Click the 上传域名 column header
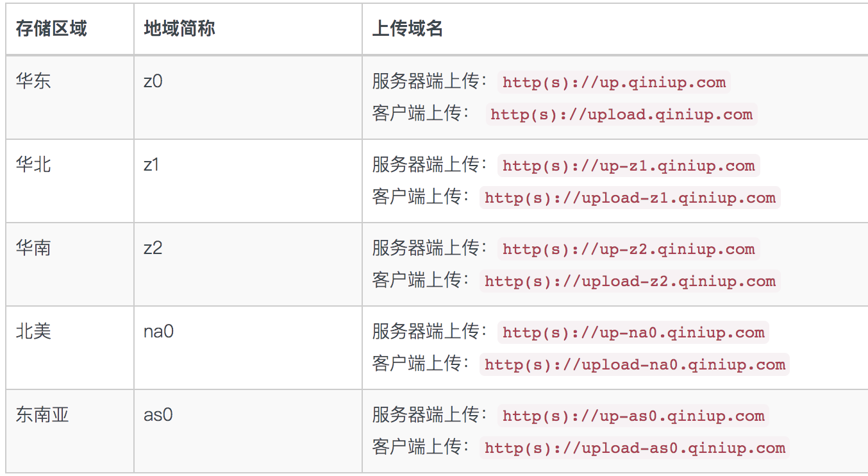 (x=408, y=29)
